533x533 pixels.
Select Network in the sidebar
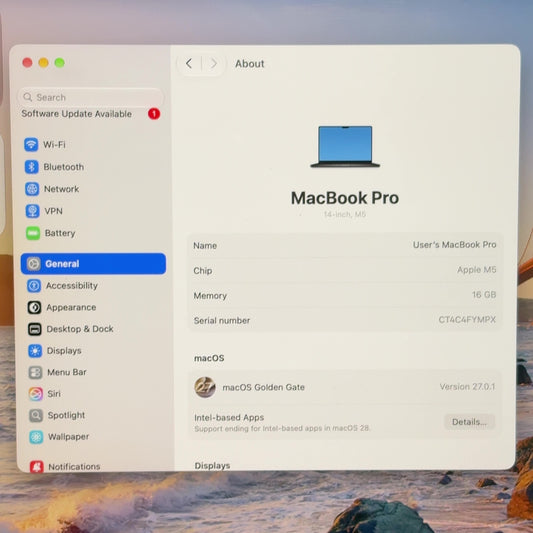[62, 189]
